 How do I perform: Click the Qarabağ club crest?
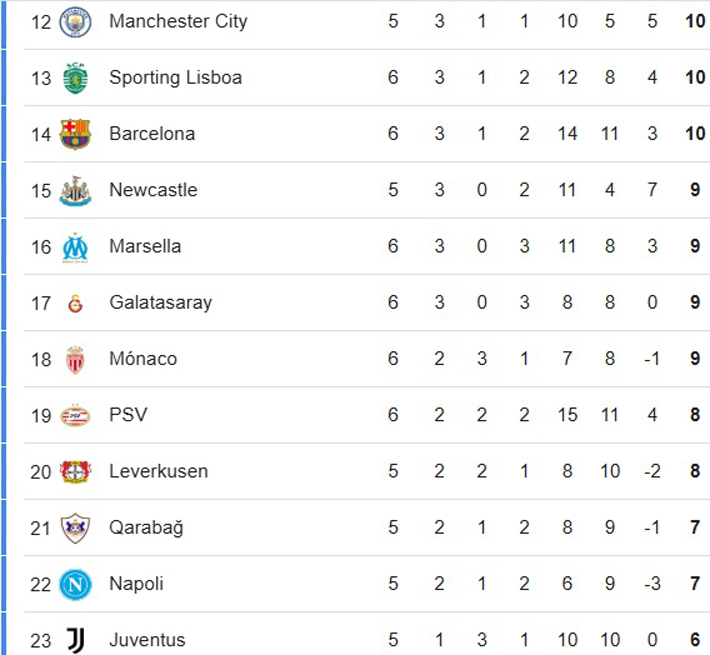(x=75, y=528)
